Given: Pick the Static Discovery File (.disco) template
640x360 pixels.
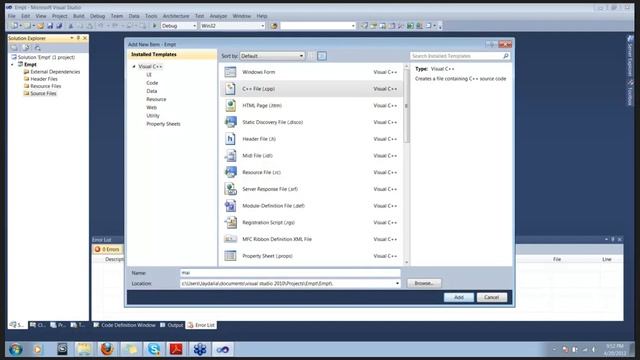Looking at the screenshot, I should click(311, 122).
